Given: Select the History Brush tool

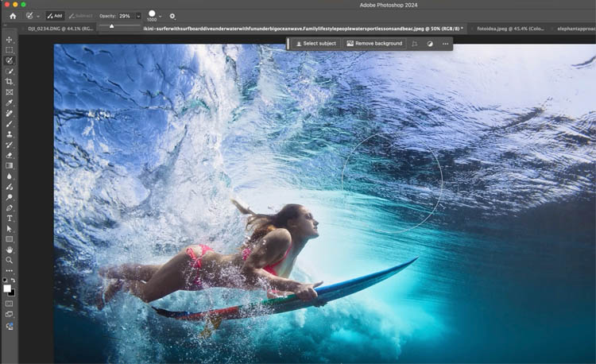Looking at the screenshot, I should point(9,145).
